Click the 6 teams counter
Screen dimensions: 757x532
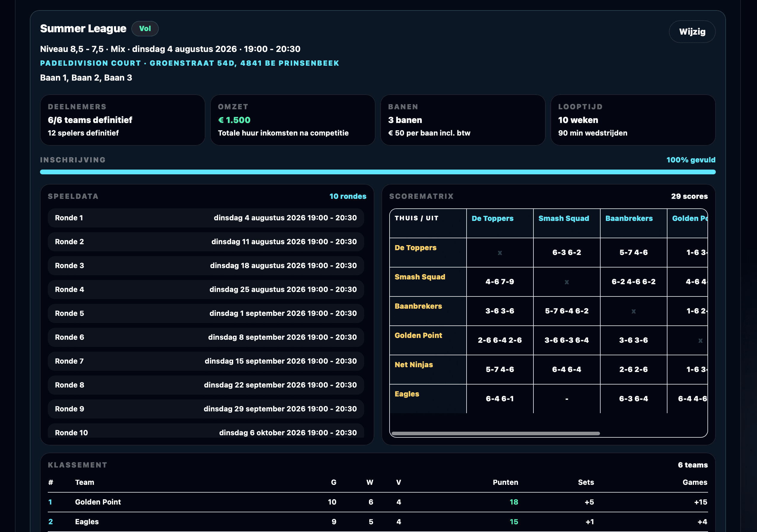[x=693, y=465]
